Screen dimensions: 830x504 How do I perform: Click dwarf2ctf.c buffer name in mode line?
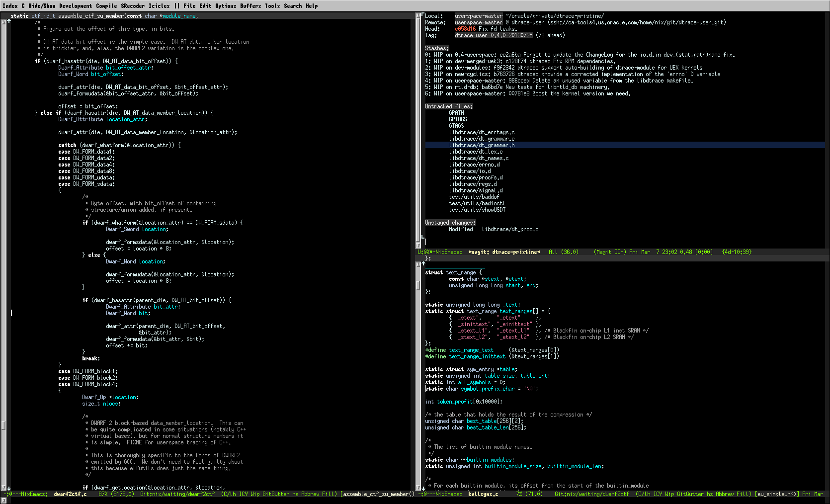coord(70,494)
